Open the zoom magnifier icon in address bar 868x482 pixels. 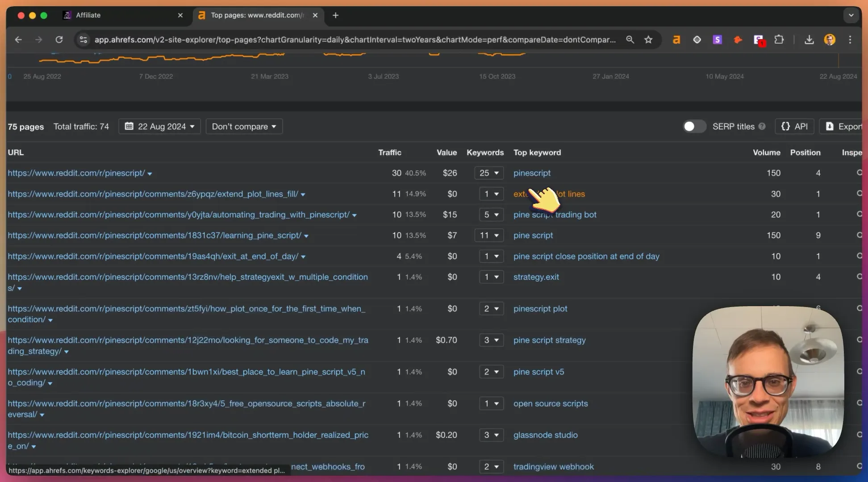630,40
